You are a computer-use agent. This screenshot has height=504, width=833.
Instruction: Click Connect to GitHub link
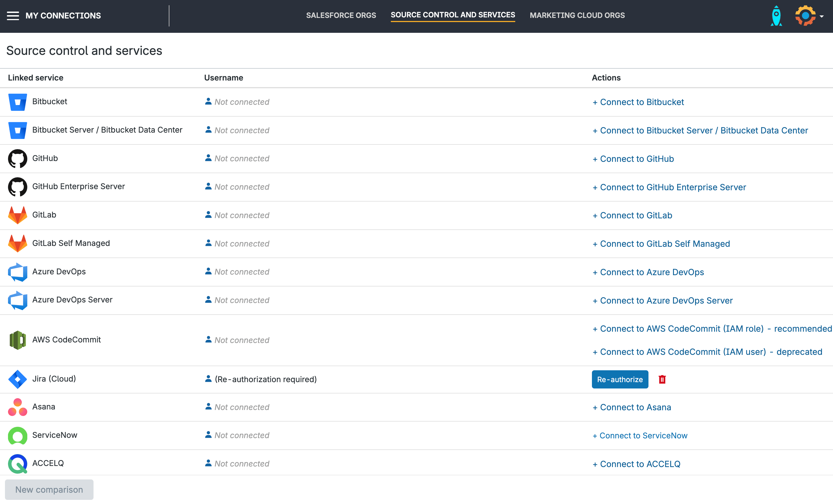point(633,159)
